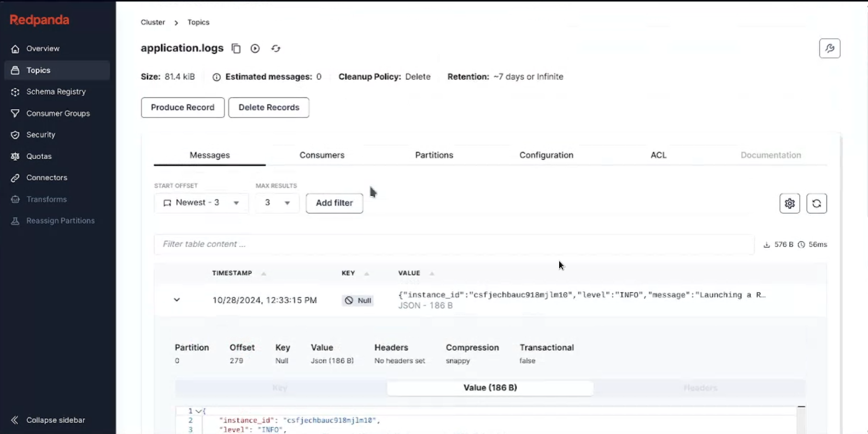Click the offset value 279
Viewport: 868px width, 434px height.
236,361
